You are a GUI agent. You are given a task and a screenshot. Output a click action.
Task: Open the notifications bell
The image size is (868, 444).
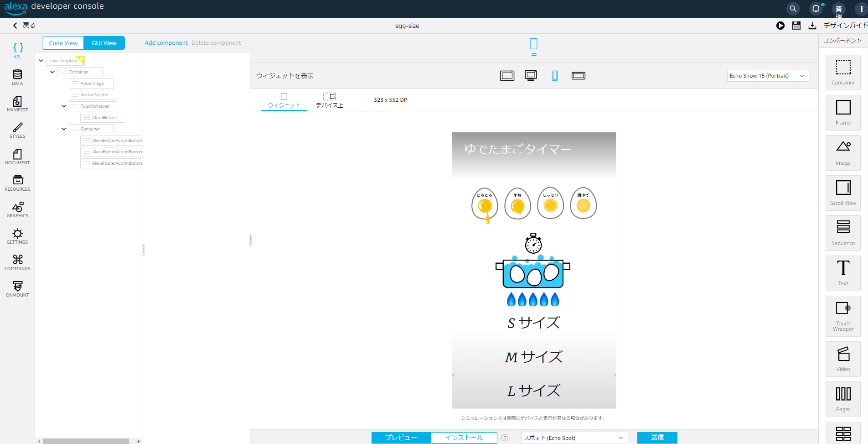[x=816, y=9]
